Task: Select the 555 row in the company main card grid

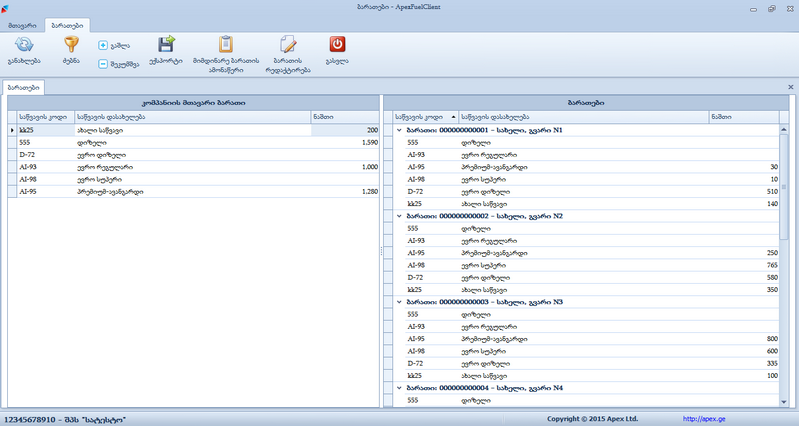Action: click(194, 143)
